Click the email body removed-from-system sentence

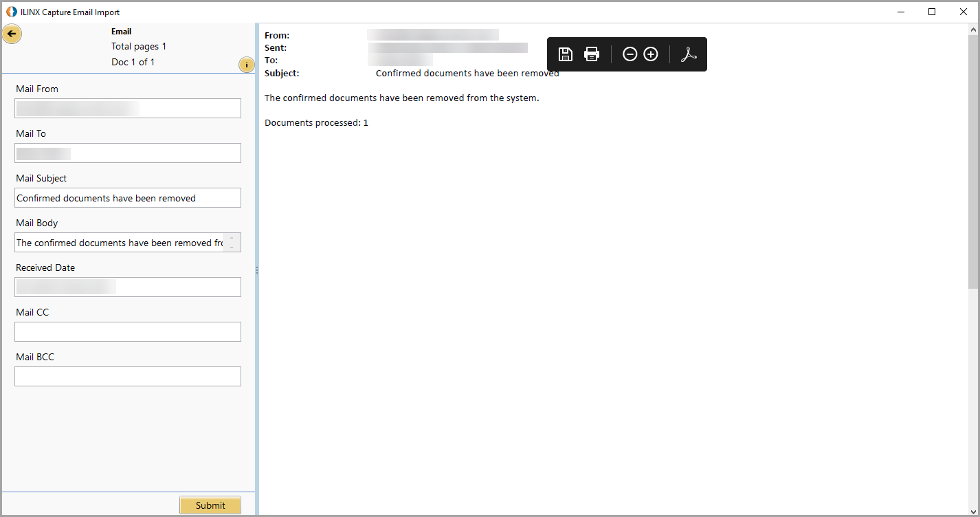(402, 98)
